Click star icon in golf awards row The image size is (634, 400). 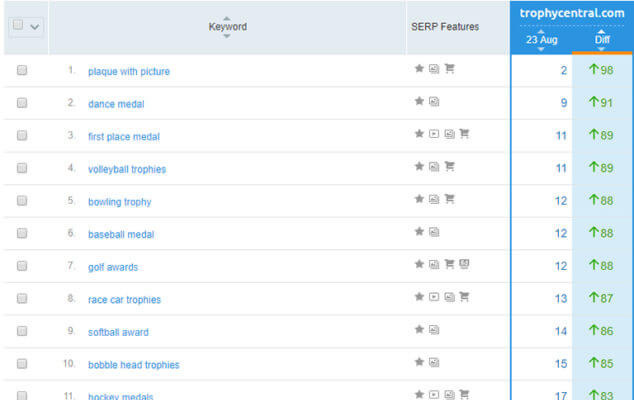(419, 264)
